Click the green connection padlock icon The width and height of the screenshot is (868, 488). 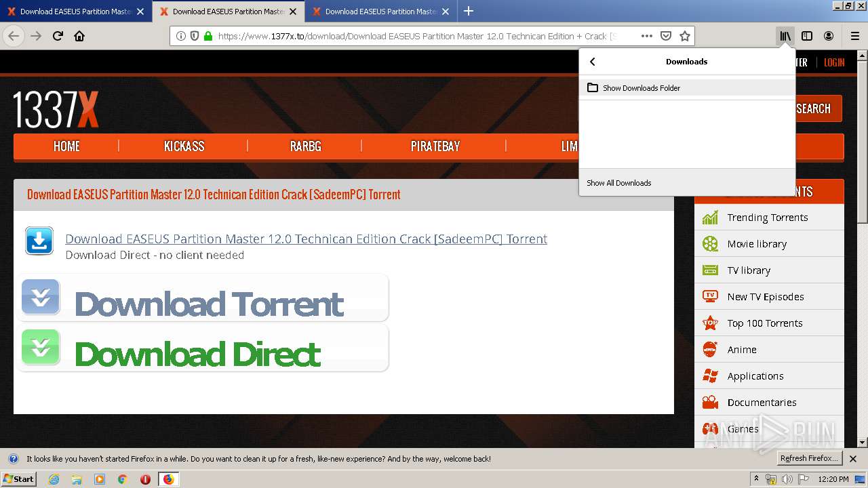pyautogui.click(x=208, y=36)
